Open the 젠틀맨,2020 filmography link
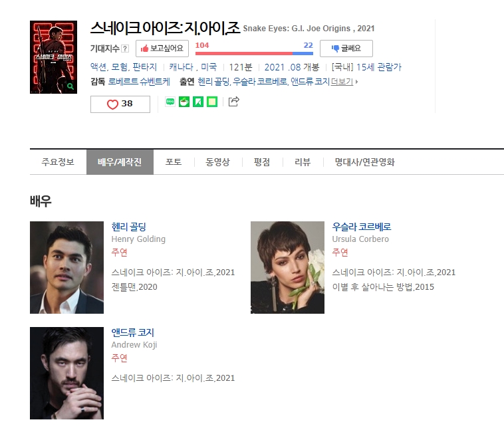This screenshot has width=504, height=446. 134,287
